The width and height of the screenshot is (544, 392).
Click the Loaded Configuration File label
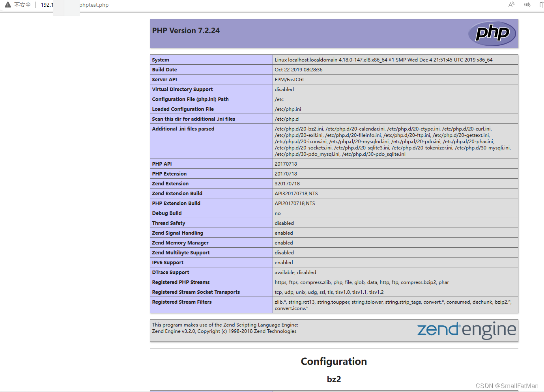[183, 109]
